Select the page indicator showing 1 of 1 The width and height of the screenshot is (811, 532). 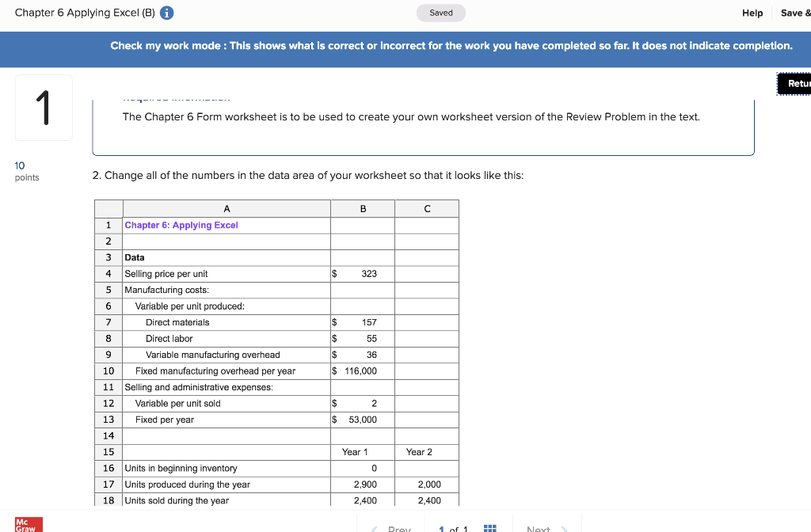click(x=452, y=527)
